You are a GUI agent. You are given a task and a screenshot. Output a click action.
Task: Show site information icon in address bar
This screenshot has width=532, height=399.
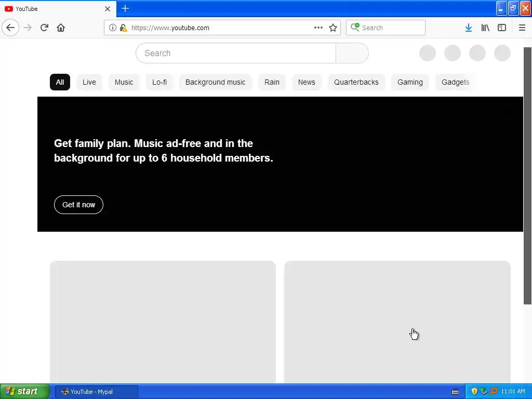tap(113, 28)
